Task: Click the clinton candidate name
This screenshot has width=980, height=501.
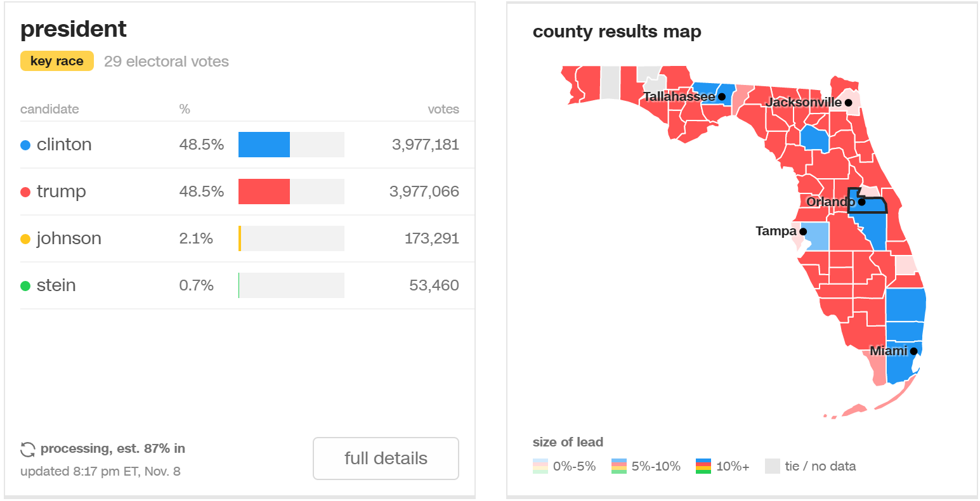Action: 64,145
